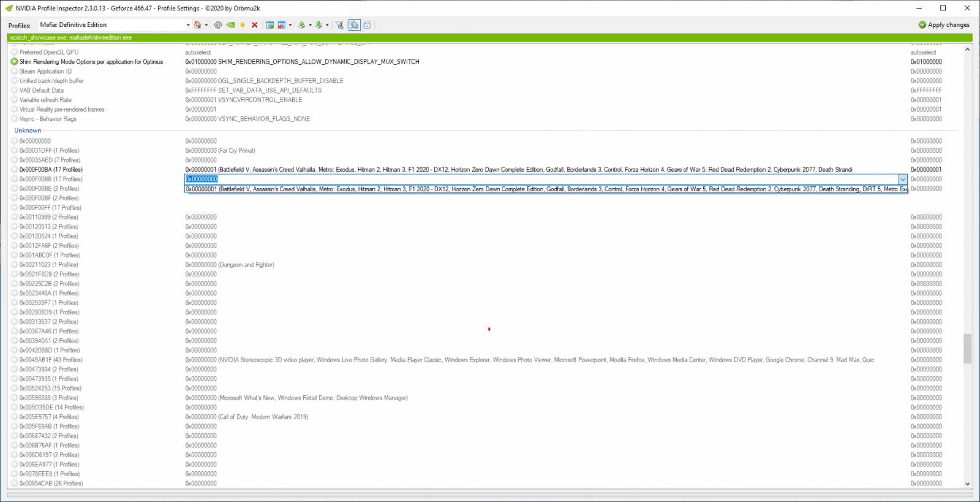Click the filter settings funnel icon
Screen dimensions: 980x502
point(340,25)
